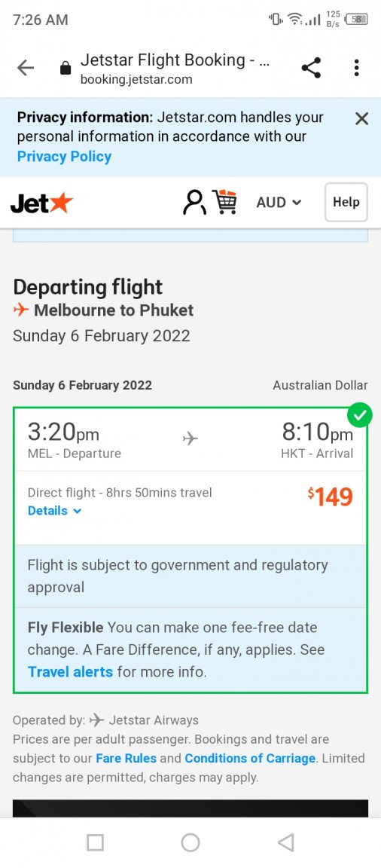Open the share icon in browser bar
Viewport: 381px width, 868px height.
[311, 68]
